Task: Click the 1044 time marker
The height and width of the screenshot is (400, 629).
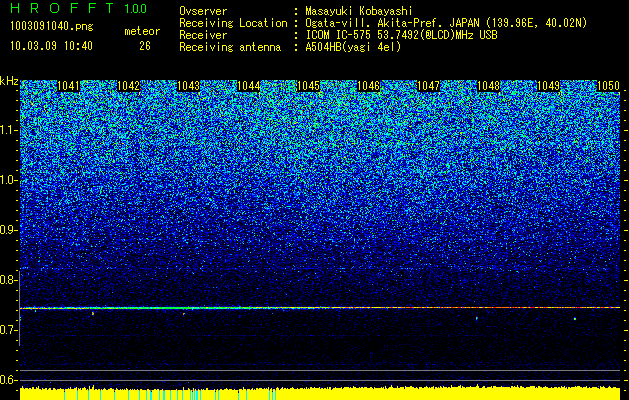Action: coord(248,86)
